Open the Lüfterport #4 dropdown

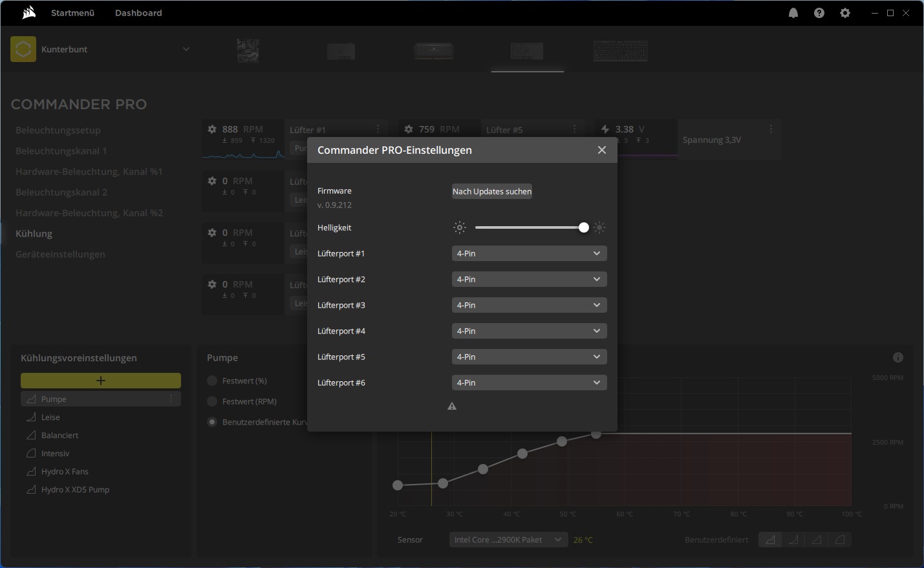pos(529,331)
